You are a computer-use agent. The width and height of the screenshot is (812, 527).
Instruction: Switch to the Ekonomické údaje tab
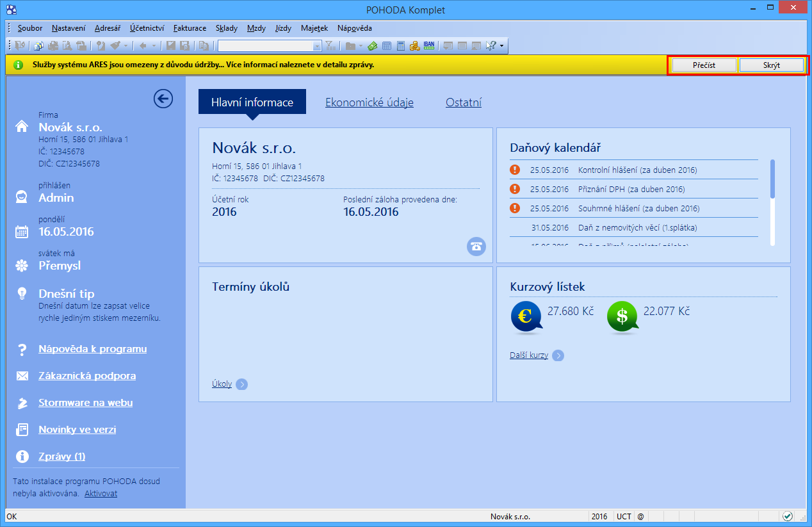coord(369,102)
